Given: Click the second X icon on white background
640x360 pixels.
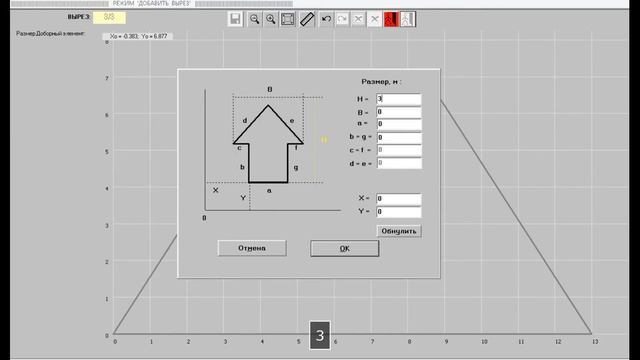Looking at the screenshot, I should coord(374,19).
